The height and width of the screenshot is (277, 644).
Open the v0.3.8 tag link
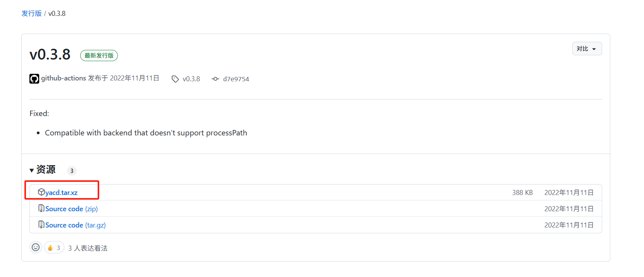tap(191, 79)
